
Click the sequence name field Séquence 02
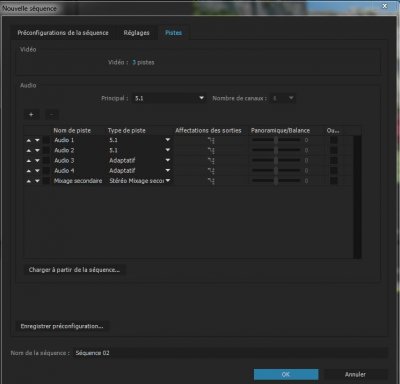(230, 353)
